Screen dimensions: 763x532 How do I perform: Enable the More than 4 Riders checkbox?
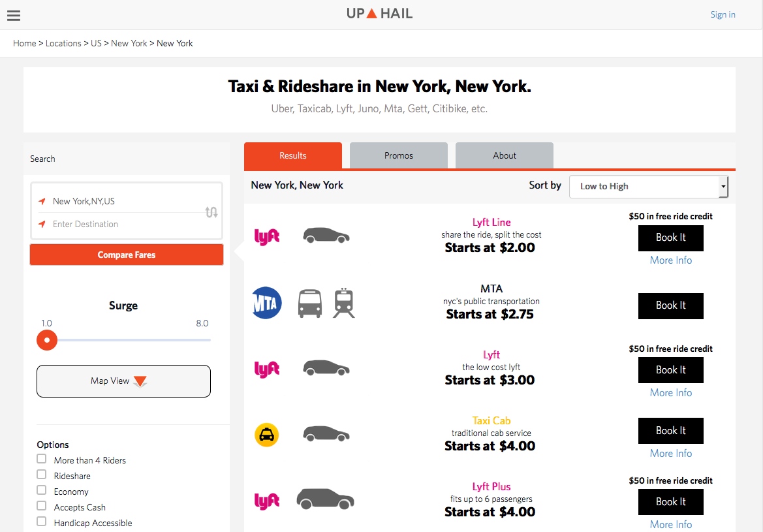(41, 459)
